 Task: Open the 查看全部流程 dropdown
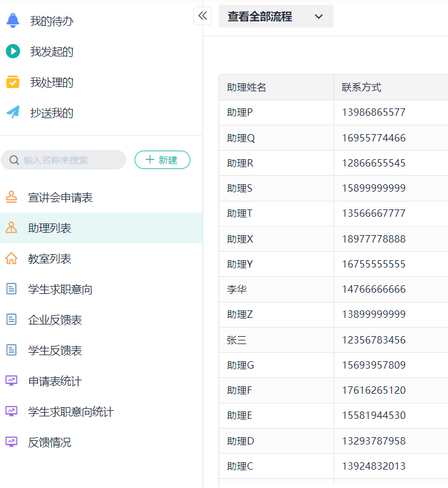(275, 17)
